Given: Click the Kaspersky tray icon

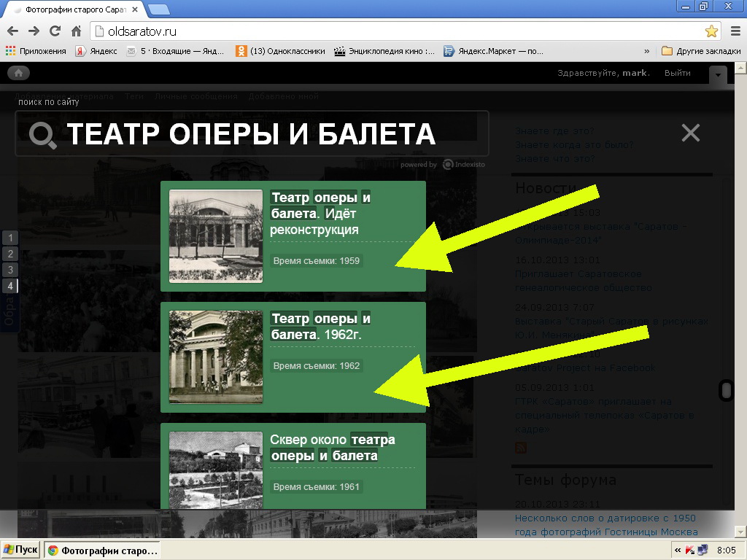Looking at the screenshot, I should click(x=689, y=551).
